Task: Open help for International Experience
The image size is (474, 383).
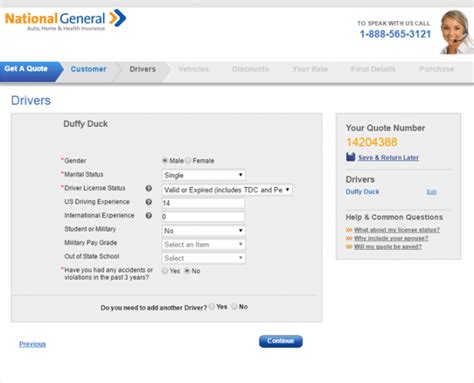Action: click(x=149, y=216)
